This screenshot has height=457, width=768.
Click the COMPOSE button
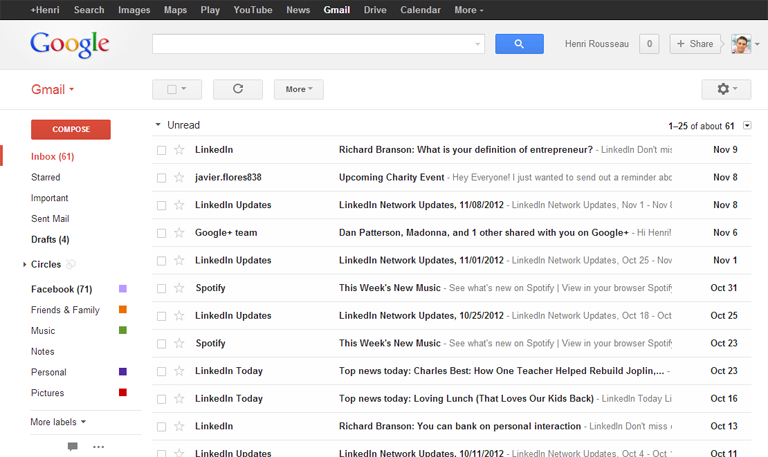71,129
